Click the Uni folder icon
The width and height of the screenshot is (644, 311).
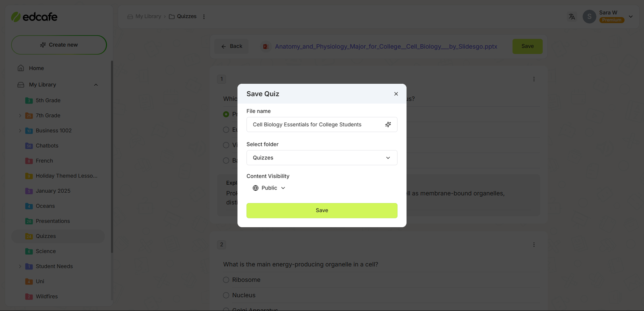coord(29,282)
